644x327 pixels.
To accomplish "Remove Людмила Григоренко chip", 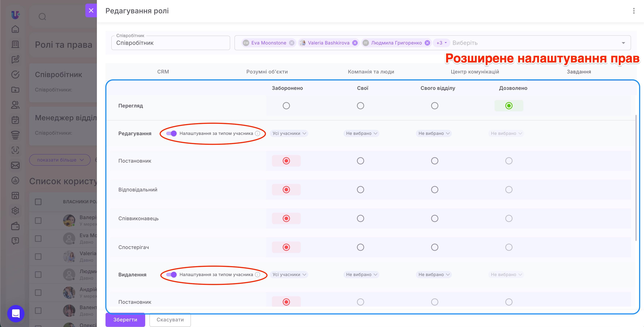I will (427, 43).
